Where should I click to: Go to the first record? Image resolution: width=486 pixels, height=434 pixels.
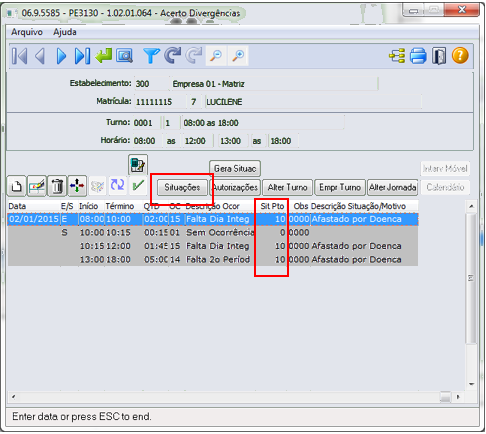click(19, 56)
